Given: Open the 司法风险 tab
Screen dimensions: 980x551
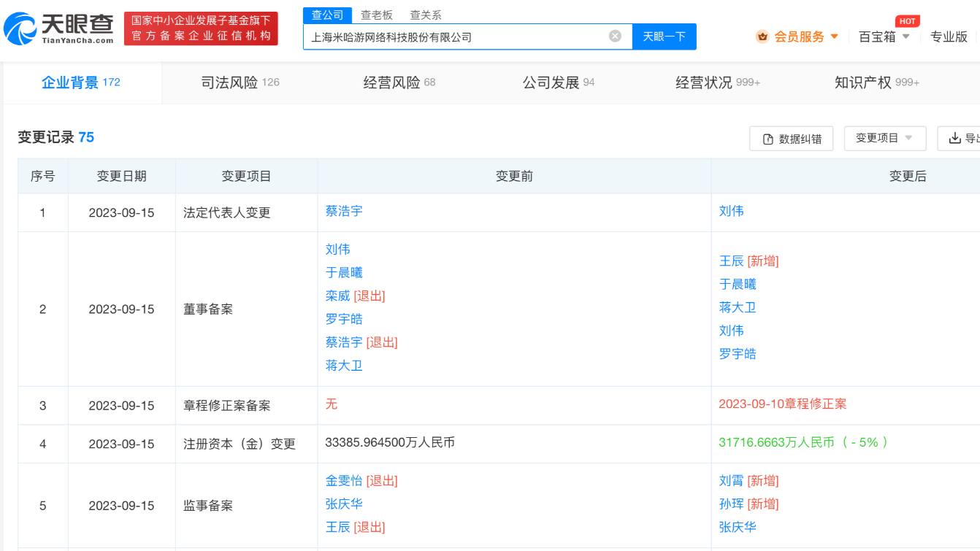Looking at the screenshot, I should click(x=240, y=82).
